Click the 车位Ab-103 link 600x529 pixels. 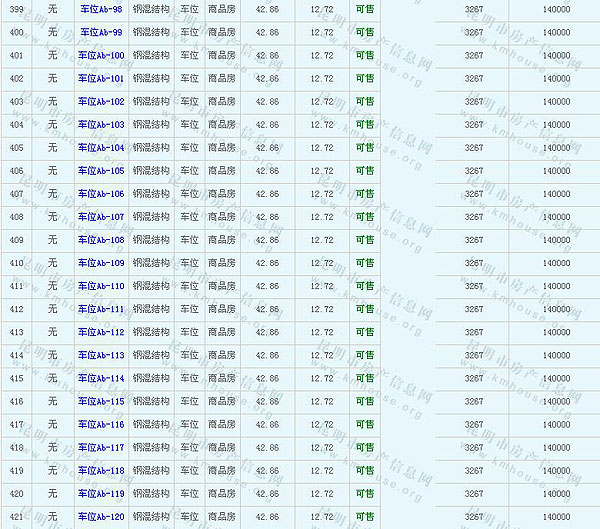pos(101,124)
